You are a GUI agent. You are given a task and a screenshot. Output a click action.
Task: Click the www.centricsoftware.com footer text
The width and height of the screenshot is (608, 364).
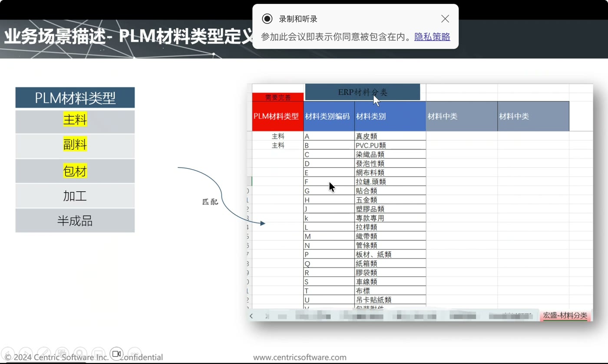pos(300,357)
